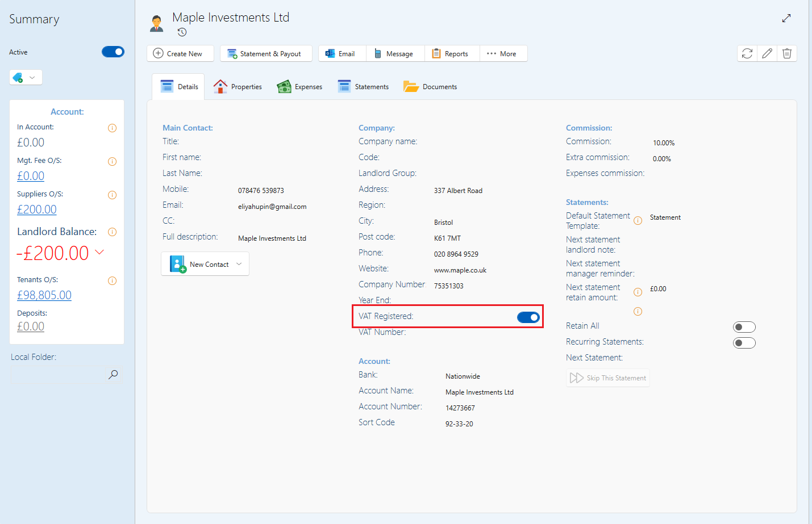The image size is (812, 524).
Task: Delete the landlord using the trash icon
Action: [x=787, y=53]
